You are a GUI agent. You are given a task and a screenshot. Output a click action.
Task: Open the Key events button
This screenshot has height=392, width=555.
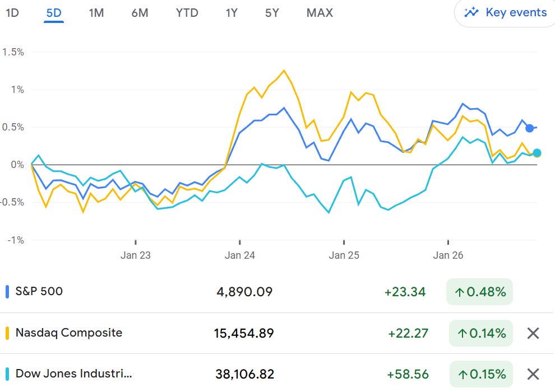point(505,13)
